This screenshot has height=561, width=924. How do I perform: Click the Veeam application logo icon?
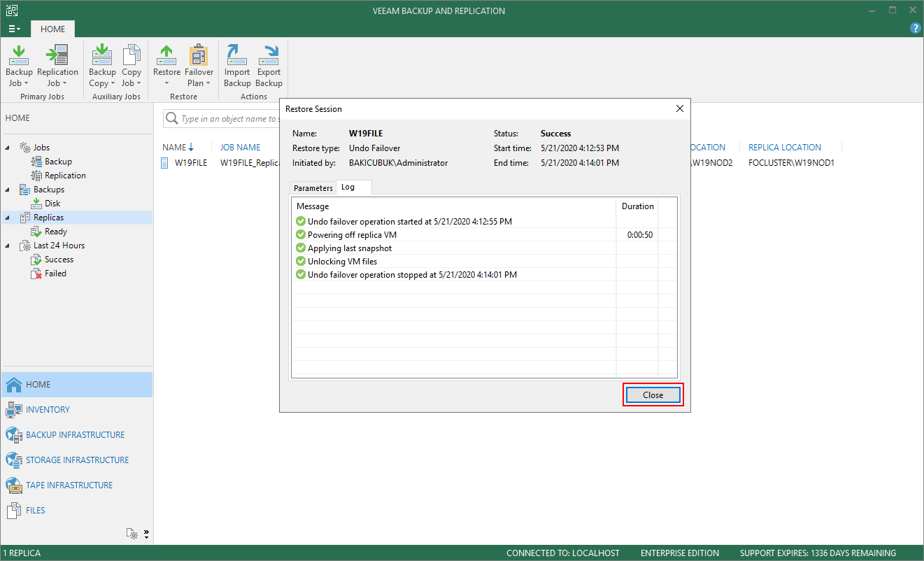tap(12, 10)
